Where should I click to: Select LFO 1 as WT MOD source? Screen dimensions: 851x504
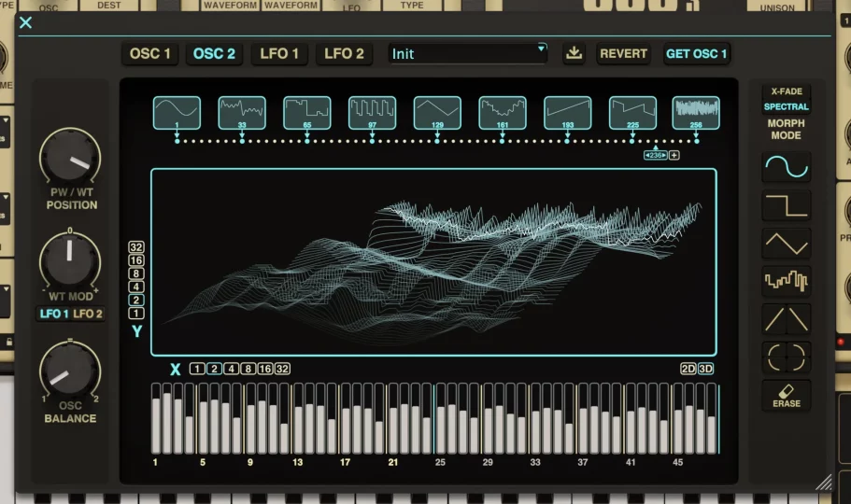[54, 314]
